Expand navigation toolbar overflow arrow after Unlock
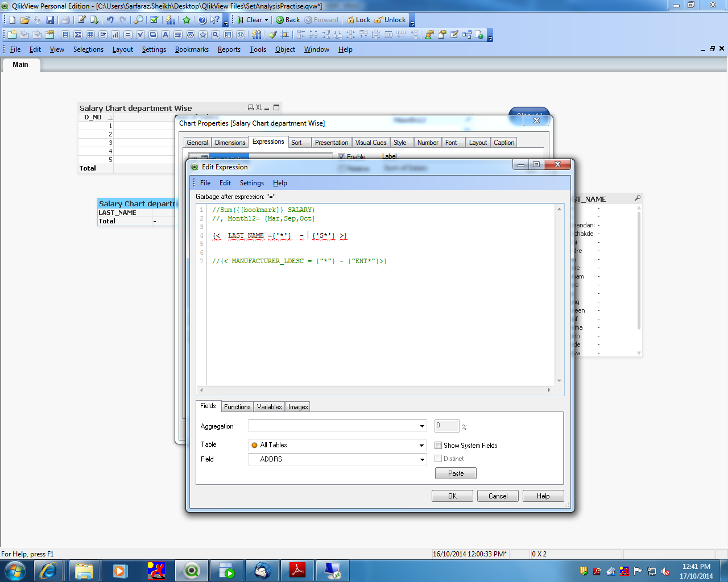Viewport: 728px width, 582px height. point(412,20)
